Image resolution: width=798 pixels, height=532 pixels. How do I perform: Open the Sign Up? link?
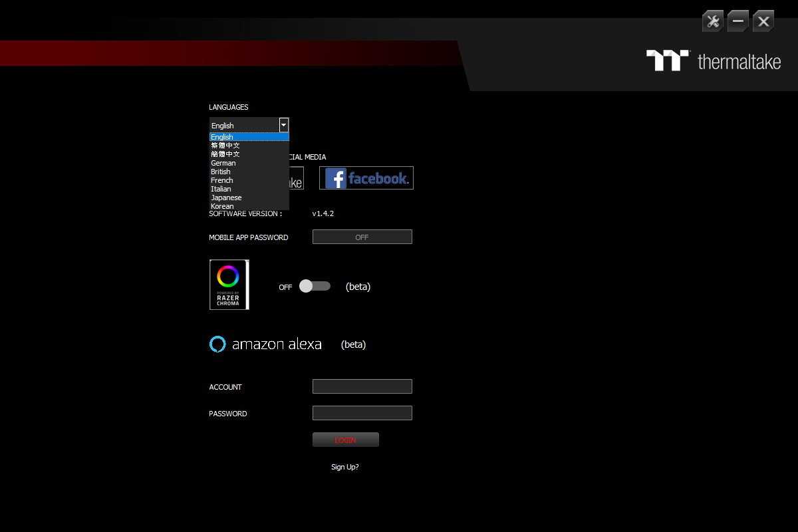point(344,467)
